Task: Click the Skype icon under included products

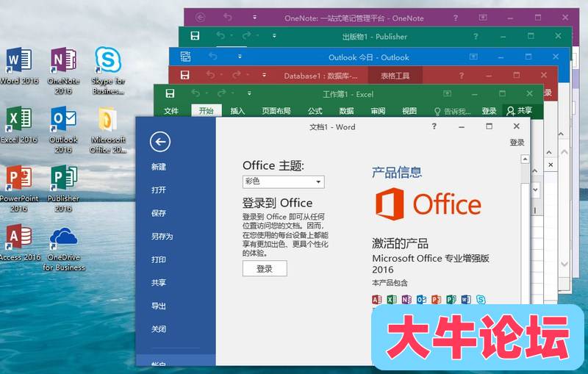Action: point(481,299)
